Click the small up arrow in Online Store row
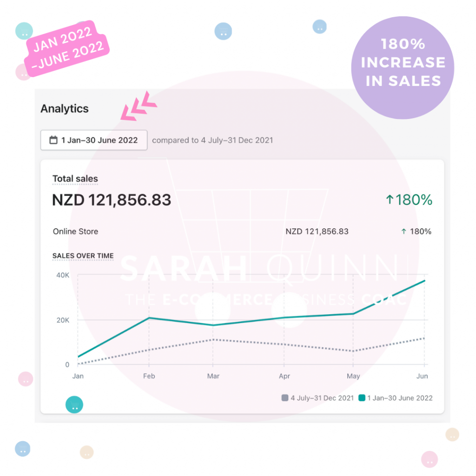This screenshot has height=476, width=476. pyautogui.click(x=404, y=231)
